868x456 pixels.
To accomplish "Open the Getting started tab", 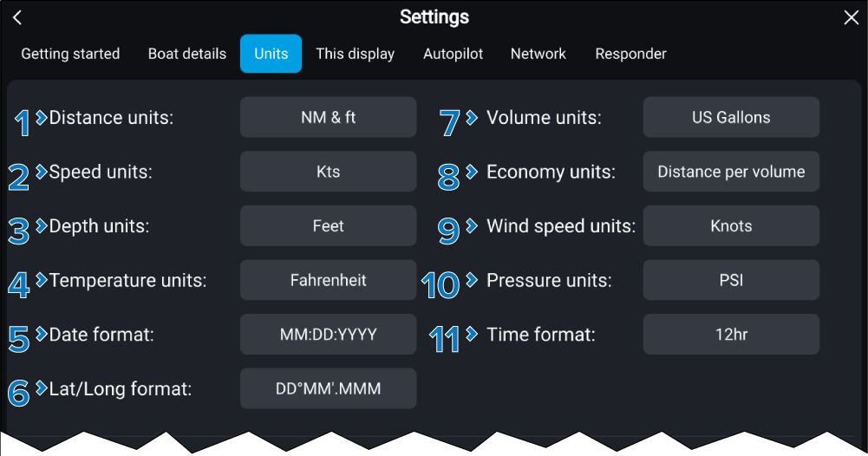I will tap(70, 54).
